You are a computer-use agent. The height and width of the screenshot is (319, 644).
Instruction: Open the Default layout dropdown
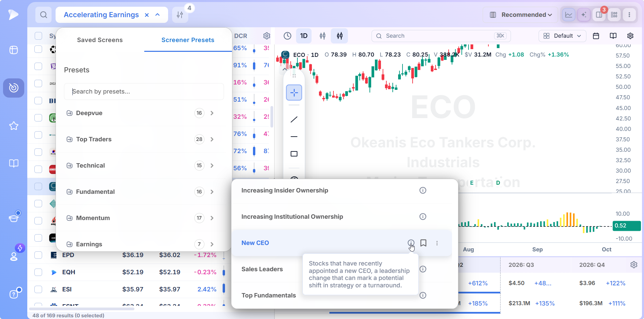point(562,36)
